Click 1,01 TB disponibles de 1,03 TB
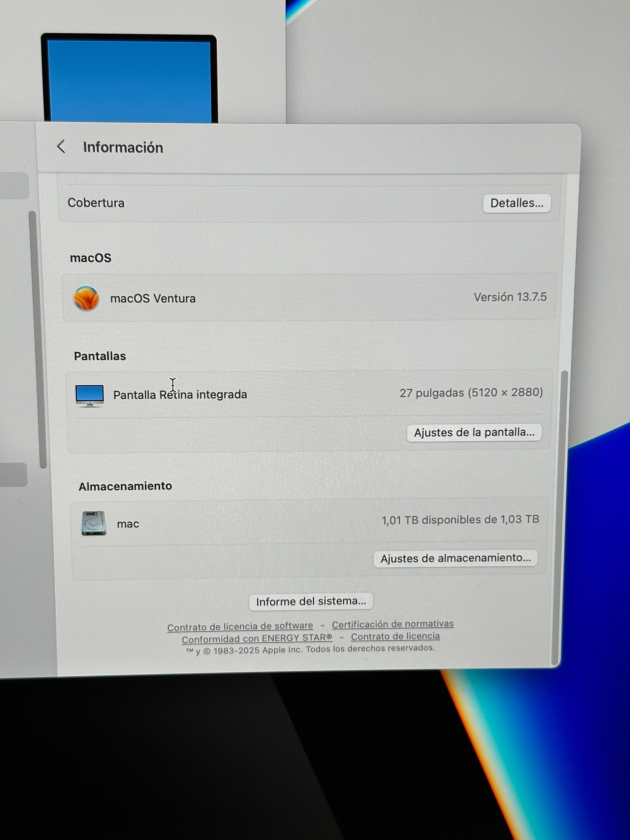 pos(460,520)
